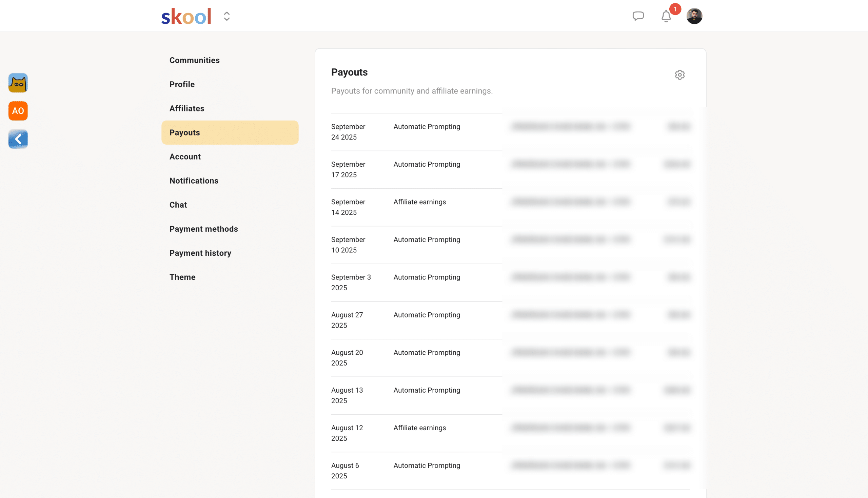
Task: Open Payment methods page
Action: pos(203,229)
